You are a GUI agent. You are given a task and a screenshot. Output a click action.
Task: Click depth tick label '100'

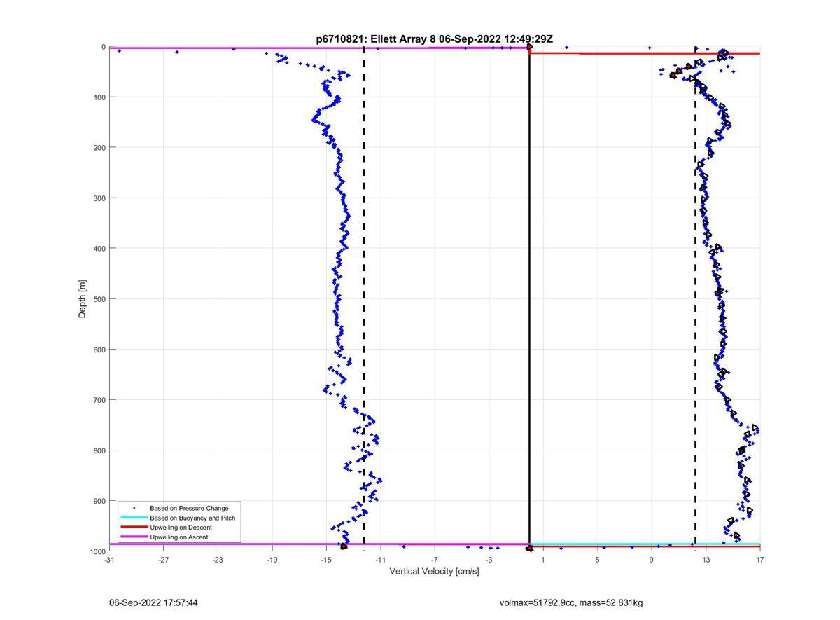pyautogui.click(x=99, y=97)
